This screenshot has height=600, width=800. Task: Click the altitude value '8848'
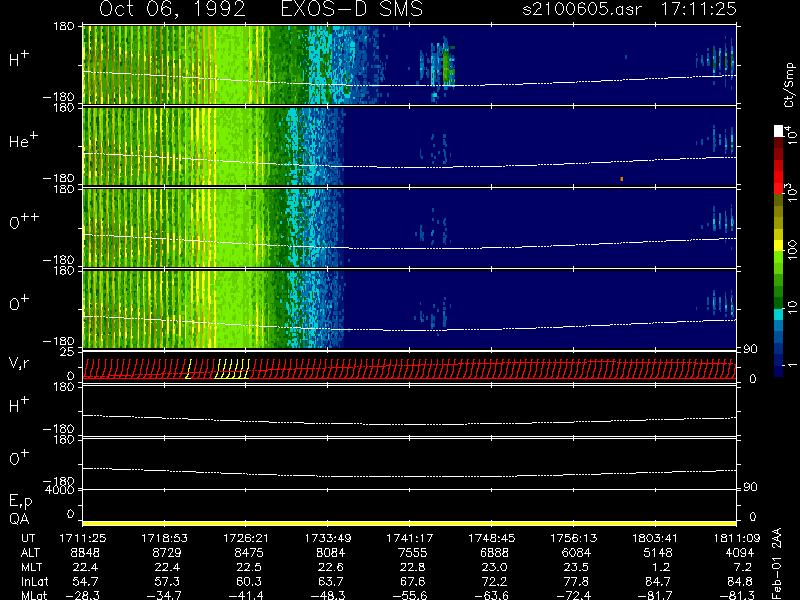pos(85,553)
